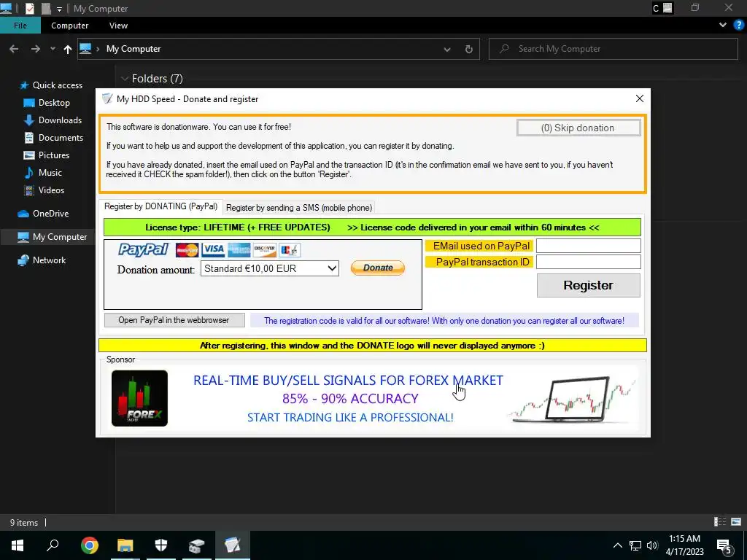Click Open PayPal in the webbrowser

click(x=174, y=320)
